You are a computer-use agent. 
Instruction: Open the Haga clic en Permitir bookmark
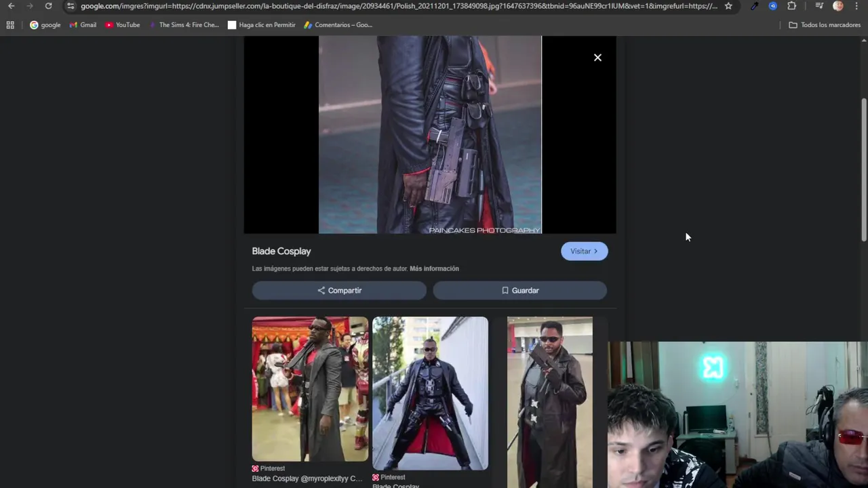[x=262, y=25]
